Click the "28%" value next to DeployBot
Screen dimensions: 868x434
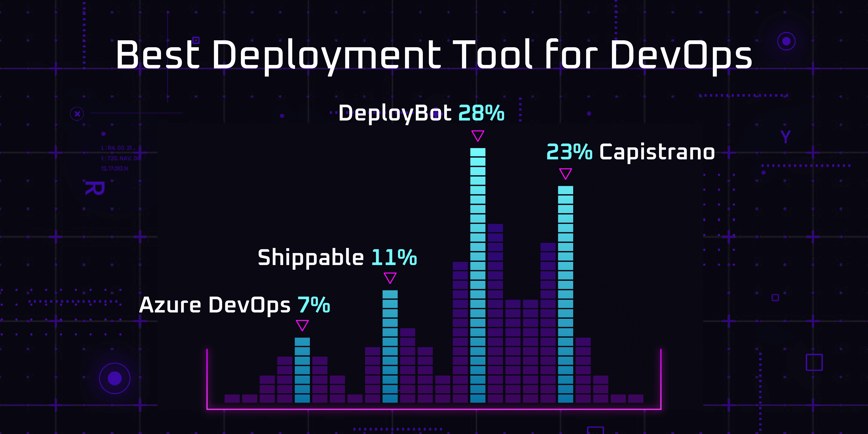click(481, 113)
